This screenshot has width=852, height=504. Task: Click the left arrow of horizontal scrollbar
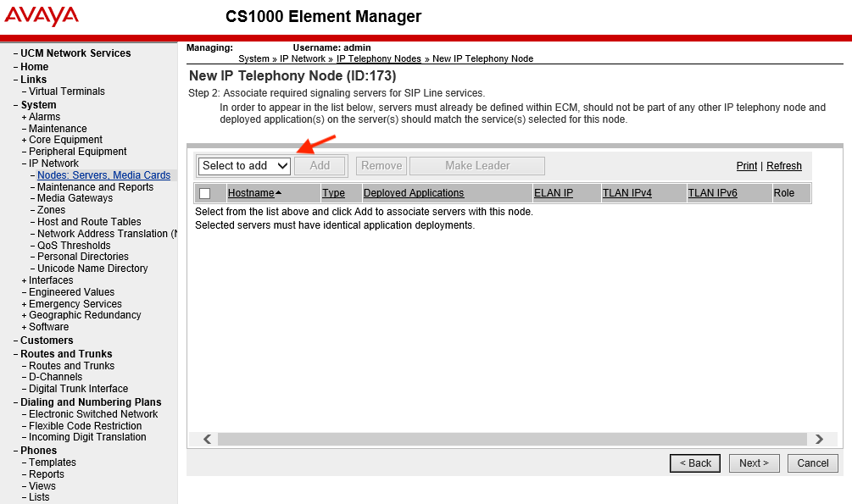pos(207,439)
